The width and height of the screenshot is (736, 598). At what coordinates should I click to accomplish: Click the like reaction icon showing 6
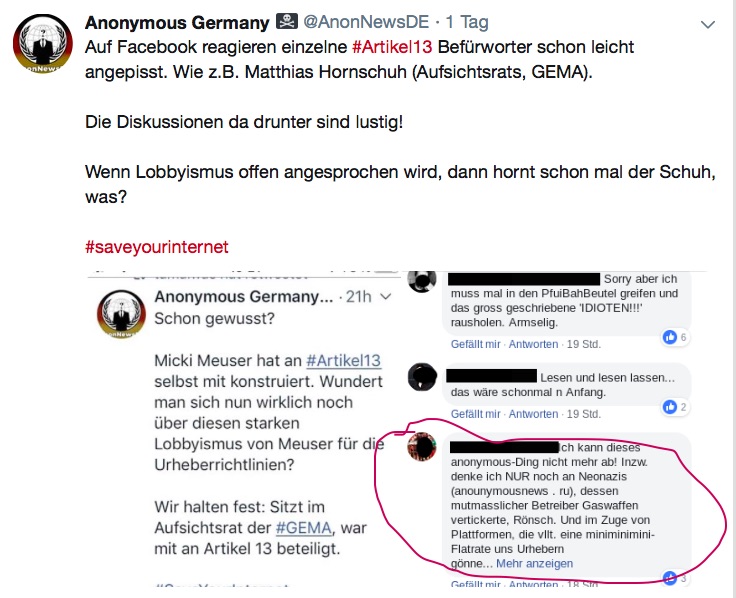tap(669, 337)
